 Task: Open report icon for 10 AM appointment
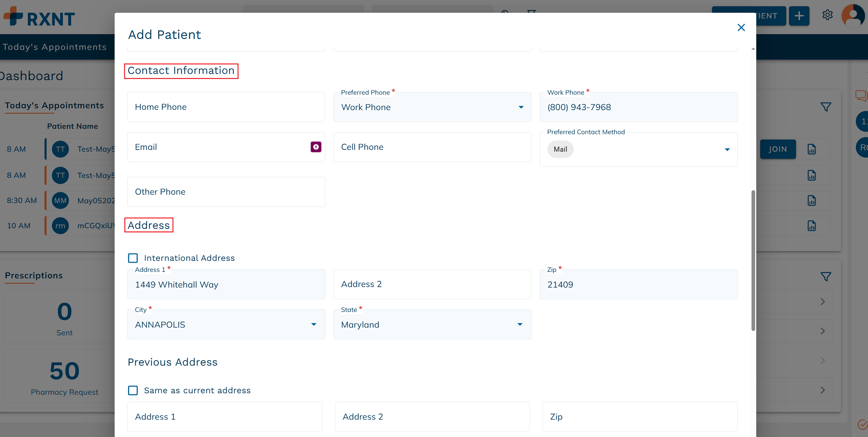tap(812, 226)
